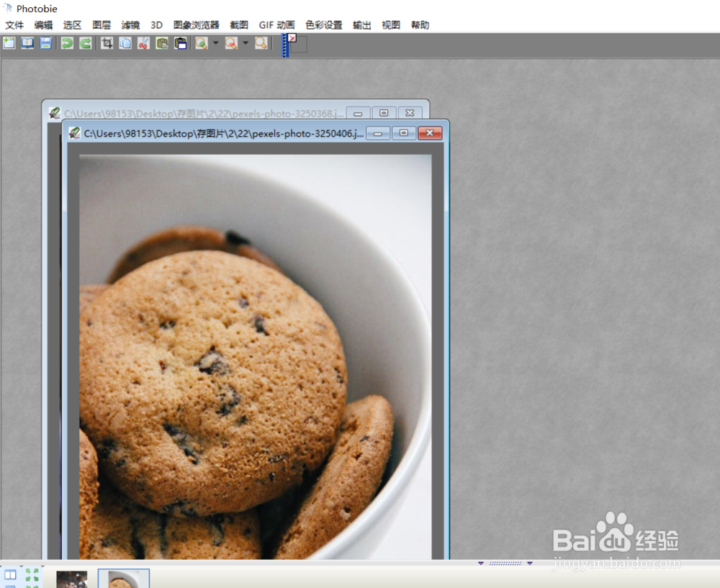Select the Crop tool in the toolbar
720x588 pixels.
point(107,43)
